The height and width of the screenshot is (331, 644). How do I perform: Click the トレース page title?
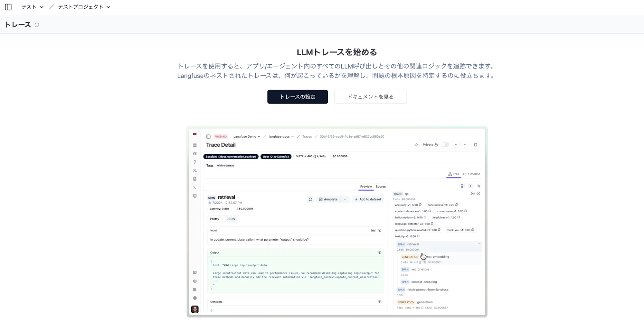pos(18,25)
